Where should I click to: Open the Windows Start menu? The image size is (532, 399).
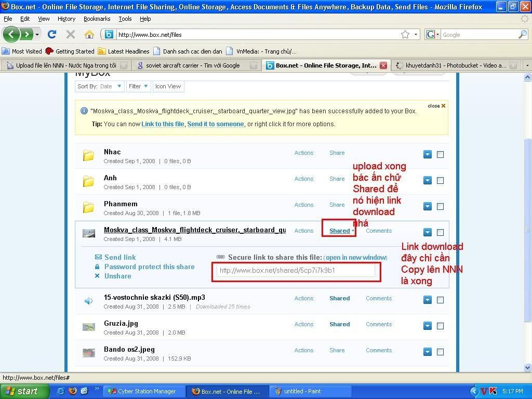pyautogui.click(x=22, y=391)
